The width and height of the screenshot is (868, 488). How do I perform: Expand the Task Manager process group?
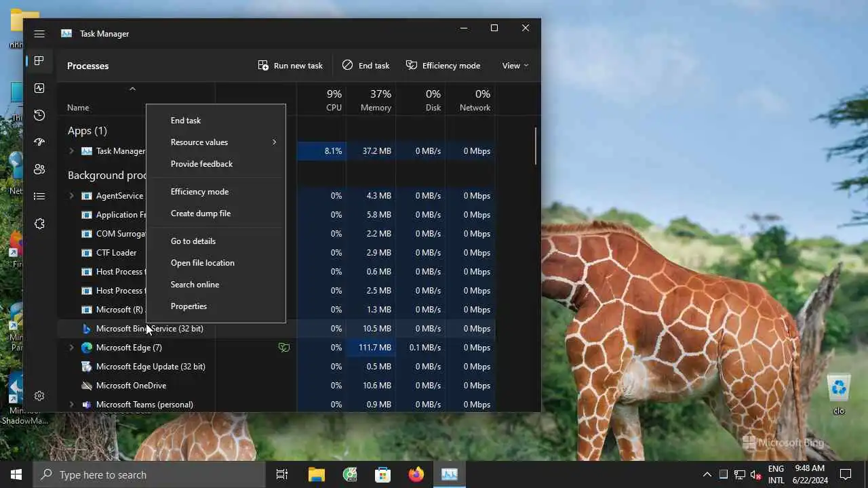(71, 151)
